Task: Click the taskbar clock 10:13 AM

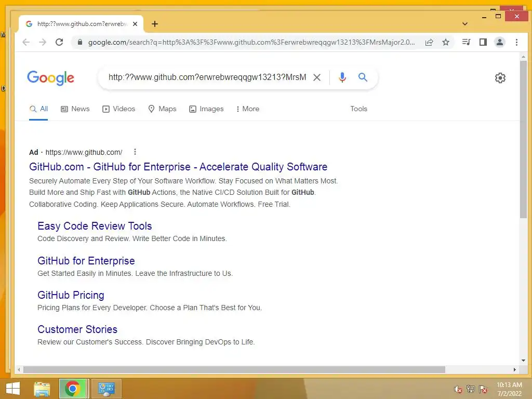Action: [509, 385]
